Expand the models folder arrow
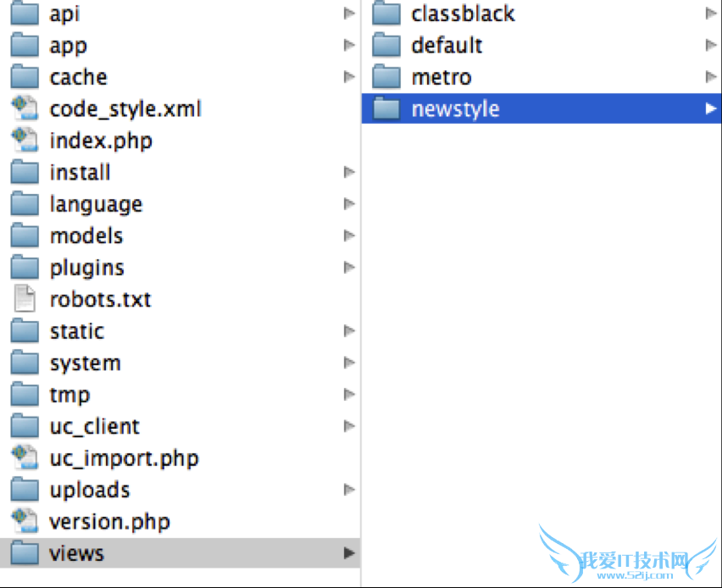Image resolution: width=722 pixels, height=588 pixels. coord(348,236)
